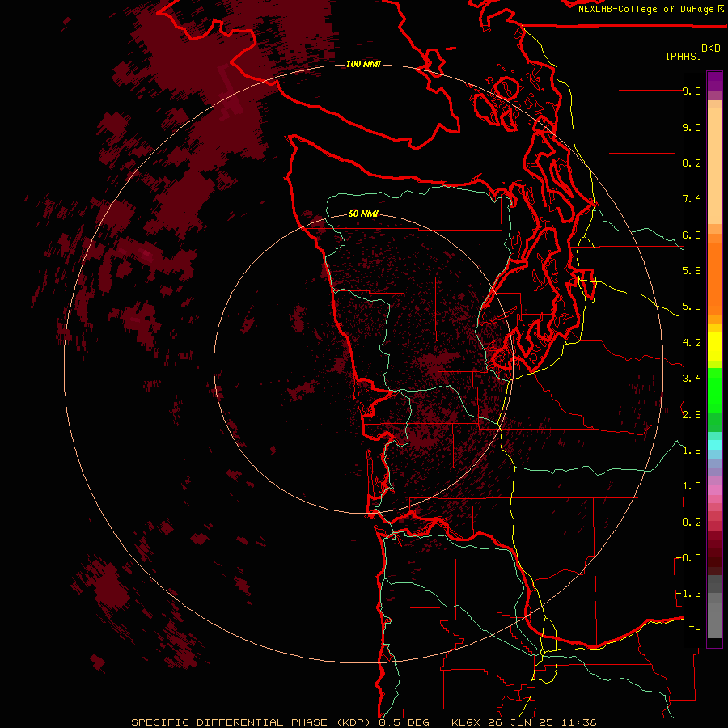Select the -1.3 scale value
Image resolution: width=728 pixels, height=728 pixels.
[x=688, y=594]
